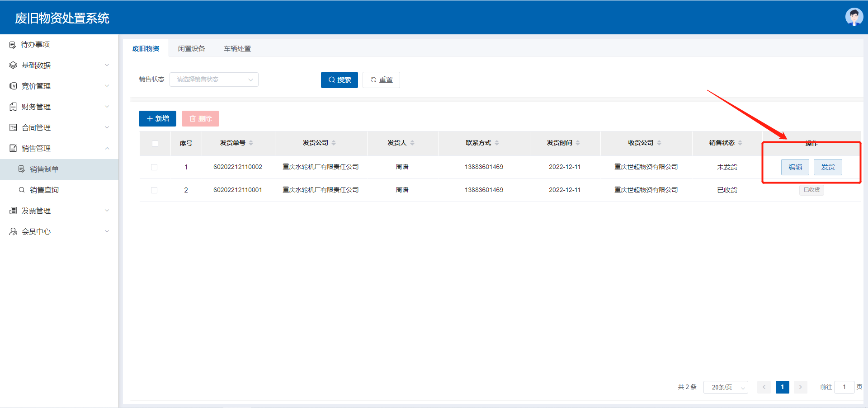Click the 基础数据 layers icon
Viewport: 868px width, 408px height.
point(13,66)
